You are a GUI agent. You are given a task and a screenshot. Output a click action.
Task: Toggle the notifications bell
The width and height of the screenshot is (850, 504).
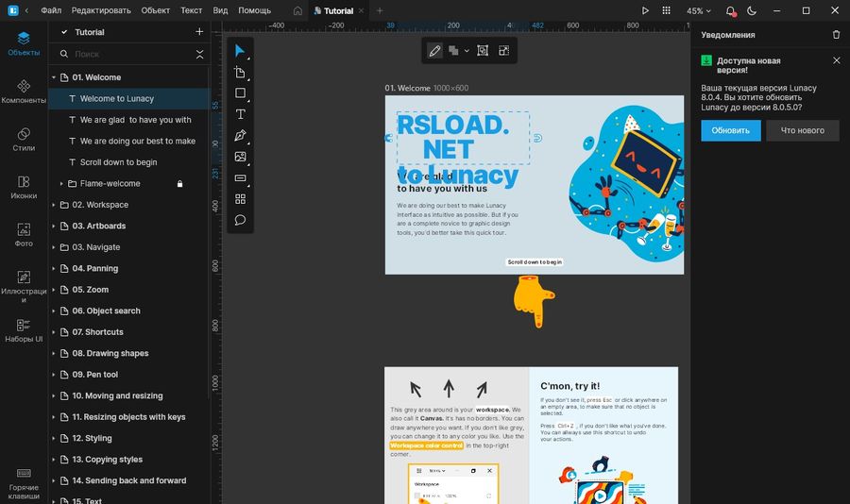click(x=730, y=10)
